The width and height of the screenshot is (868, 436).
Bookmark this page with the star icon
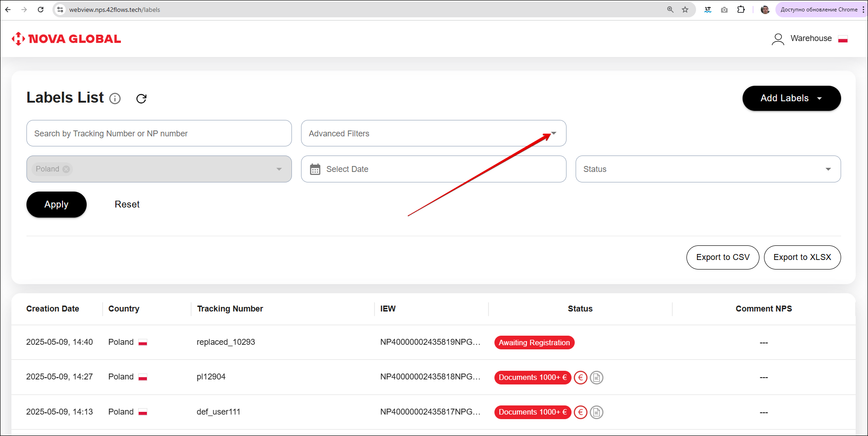pos(685,10)
